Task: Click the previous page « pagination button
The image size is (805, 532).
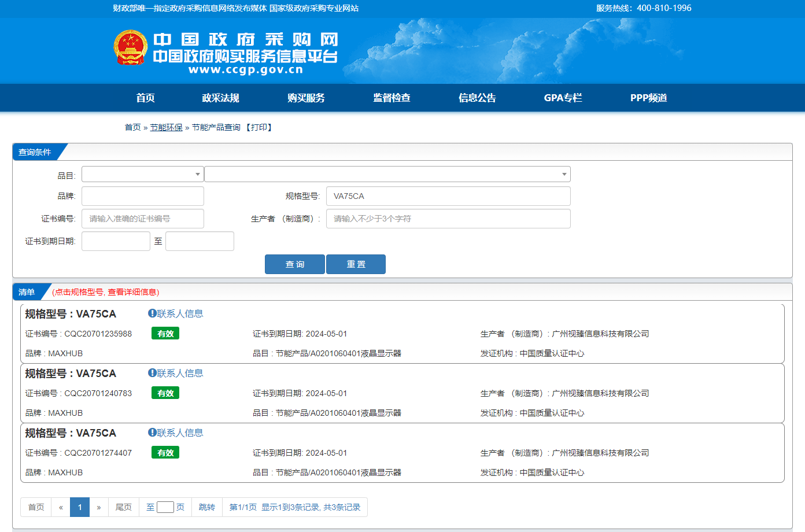Action: [x=61, y=507]
